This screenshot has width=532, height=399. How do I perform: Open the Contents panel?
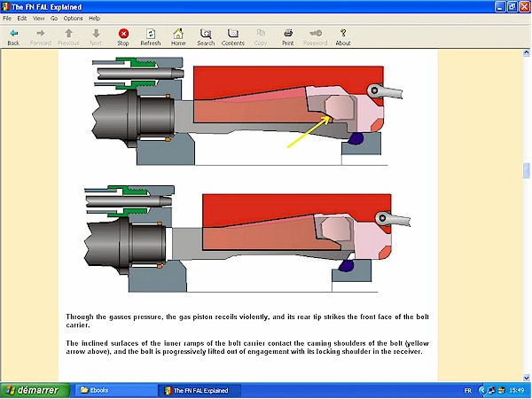[x=232, y=36]
